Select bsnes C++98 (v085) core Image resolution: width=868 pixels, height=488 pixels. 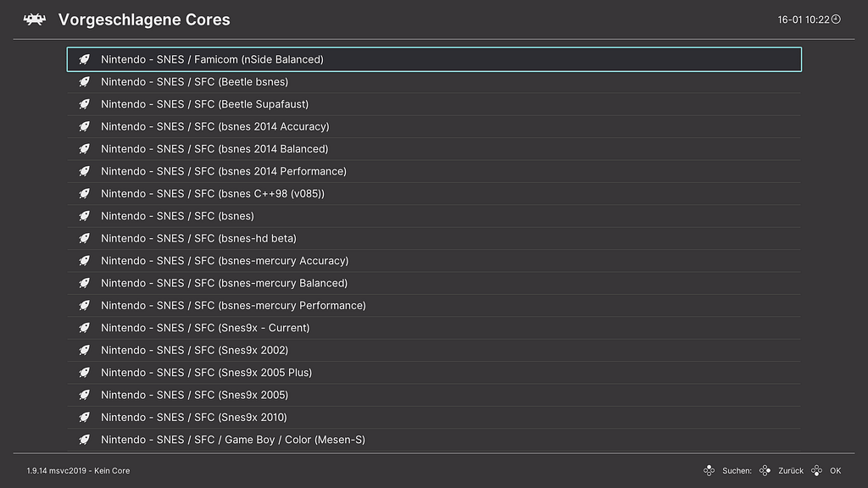[x=212, y=193]
